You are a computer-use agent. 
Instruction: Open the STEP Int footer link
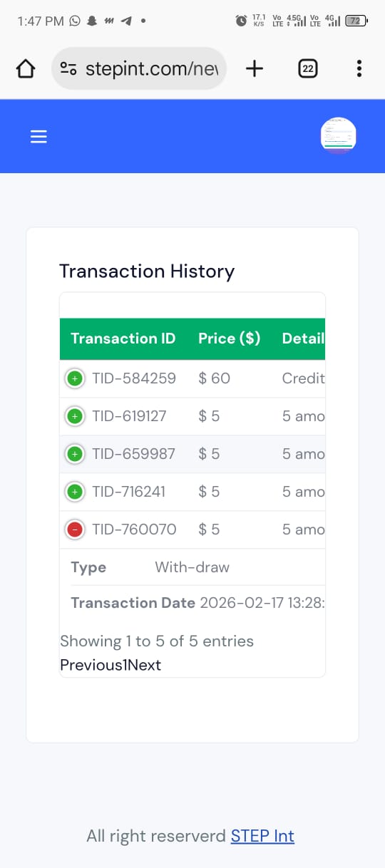click(262, 836)
